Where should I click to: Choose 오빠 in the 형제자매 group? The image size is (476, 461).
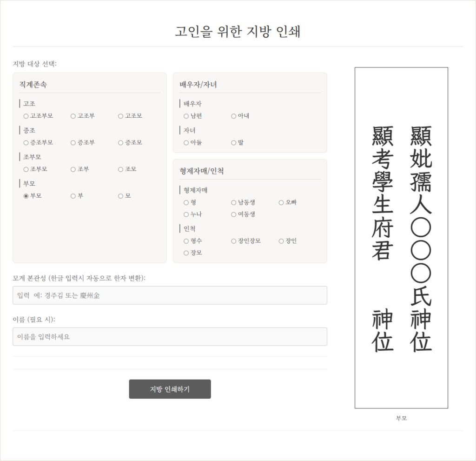pyautogui.click(x=281, y=202)
